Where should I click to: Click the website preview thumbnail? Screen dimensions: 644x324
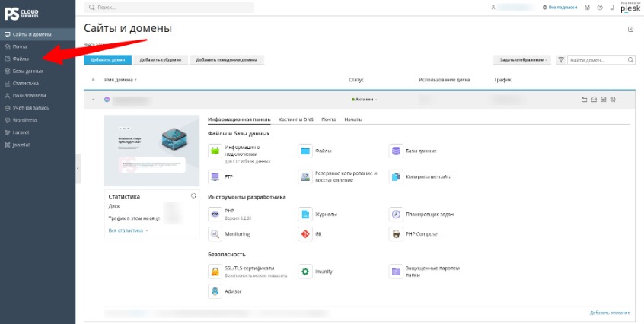coord(152,151)
